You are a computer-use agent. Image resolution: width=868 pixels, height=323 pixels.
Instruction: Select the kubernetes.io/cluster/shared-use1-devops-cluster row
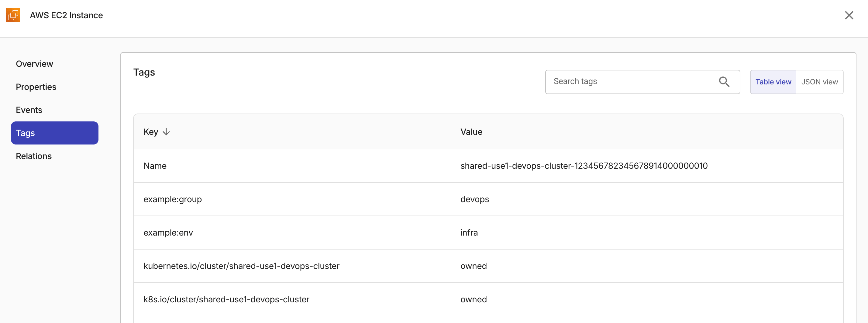pyautogui.click(x=241, y=266)
